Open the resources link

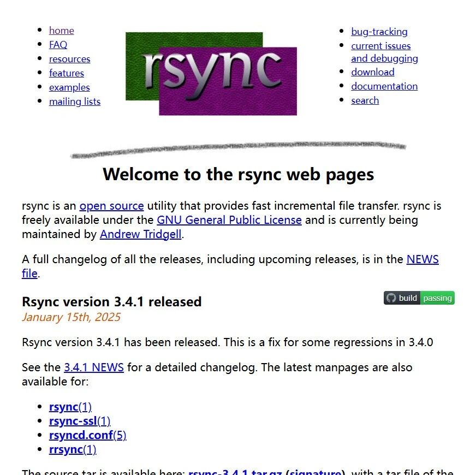tap(69, 59)
